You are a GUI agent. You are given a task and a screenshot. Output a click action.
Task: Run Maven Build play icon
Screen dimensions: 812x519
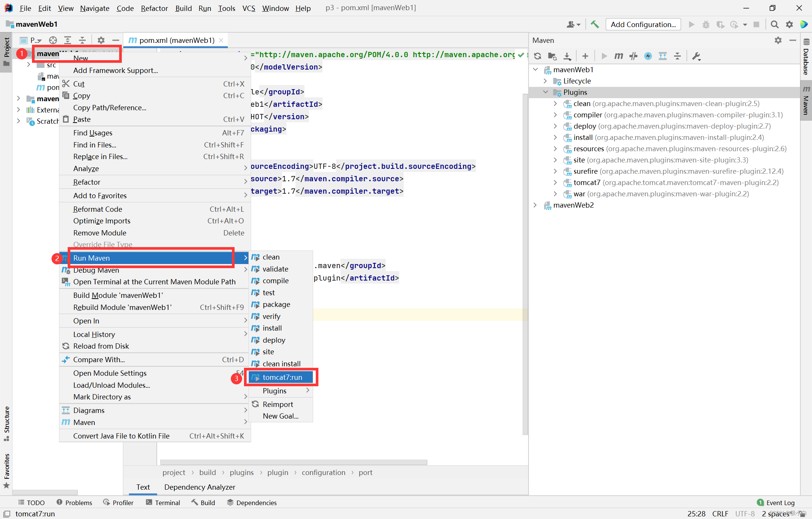tap(604, 56)
